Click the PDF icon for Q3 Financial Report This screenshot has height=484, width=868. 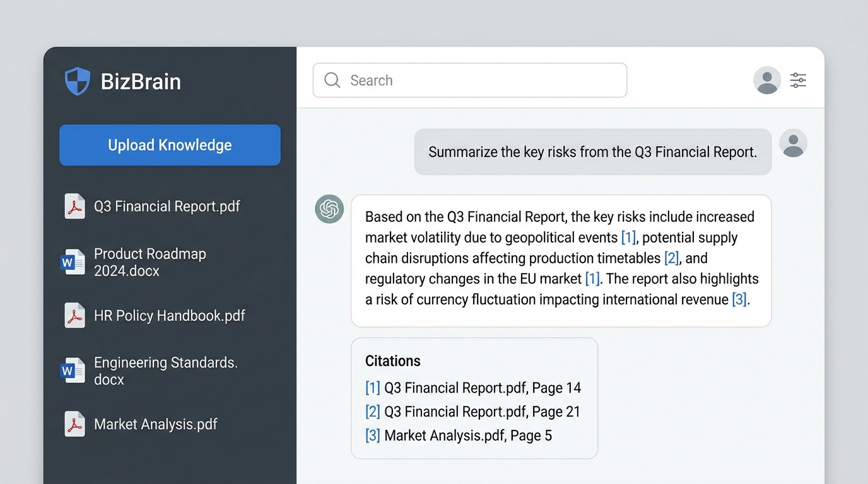tap(74, 206)
